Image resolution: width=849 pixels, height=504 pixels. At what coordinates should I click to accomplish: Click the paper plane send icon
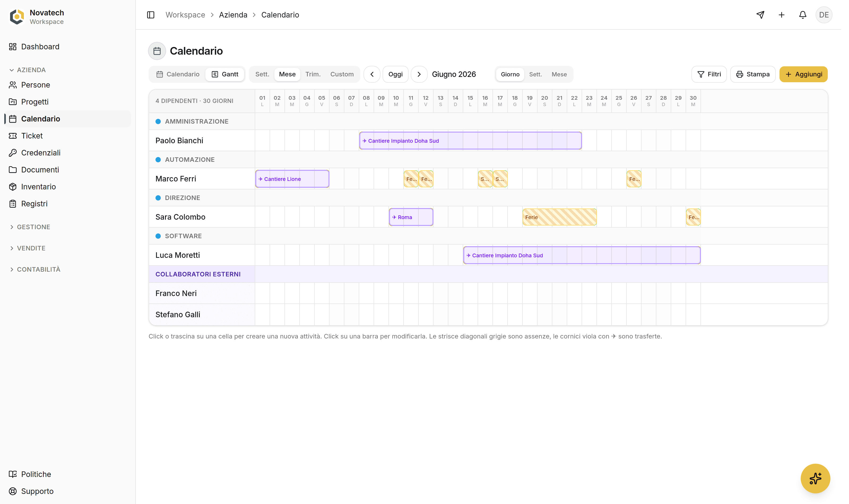760,15
